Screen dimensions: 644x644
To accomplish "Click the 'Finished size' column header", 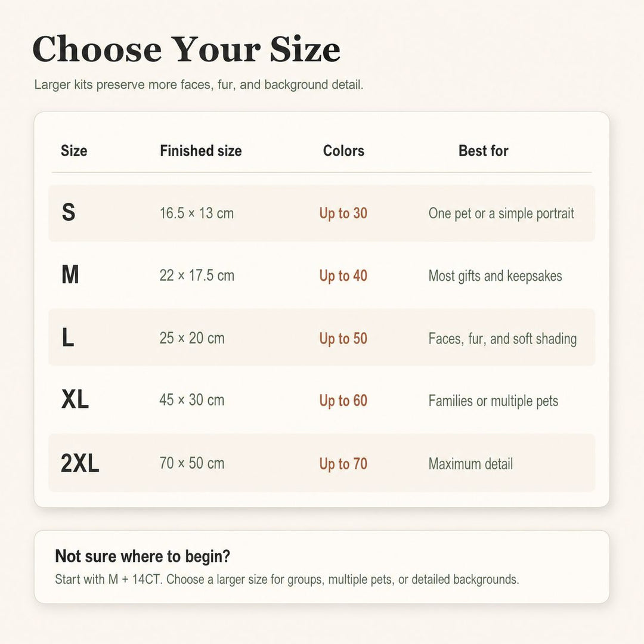I will [201, 151].
